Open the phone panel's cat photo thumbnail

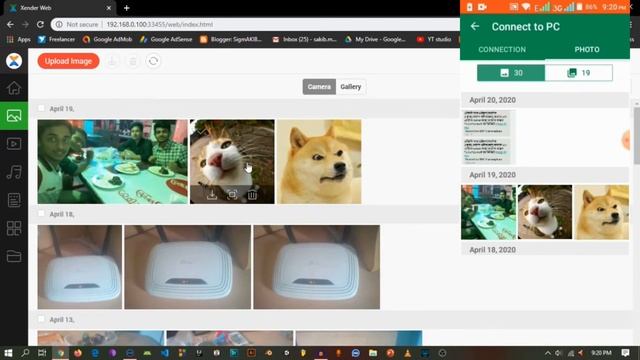(545, 212)
